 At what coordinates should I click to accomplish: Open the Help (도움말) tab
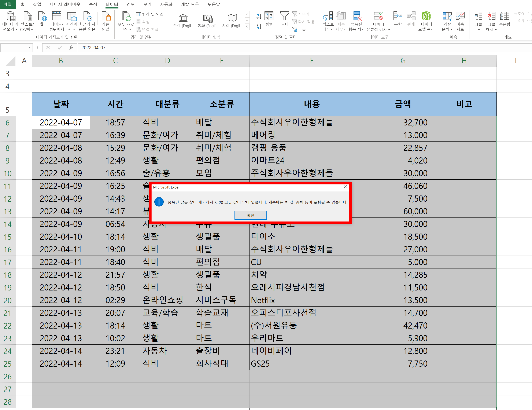tap(214, 4)
